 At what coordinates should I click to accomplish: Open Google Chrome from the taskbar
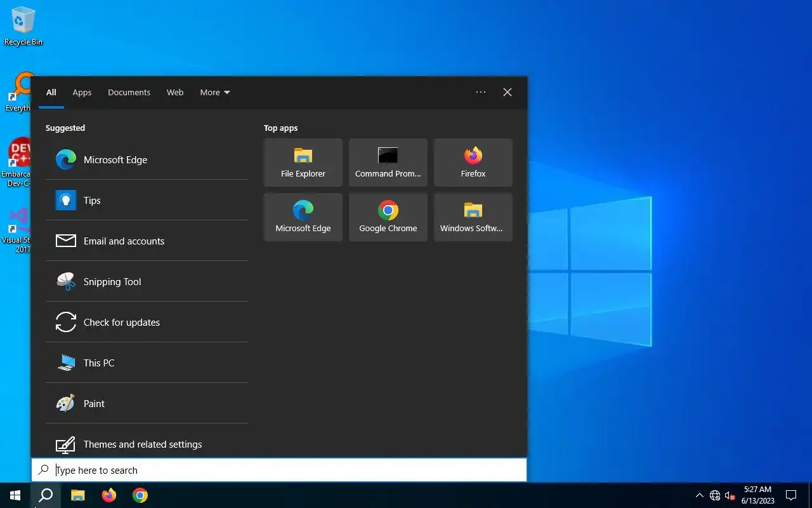coord(140,495)
